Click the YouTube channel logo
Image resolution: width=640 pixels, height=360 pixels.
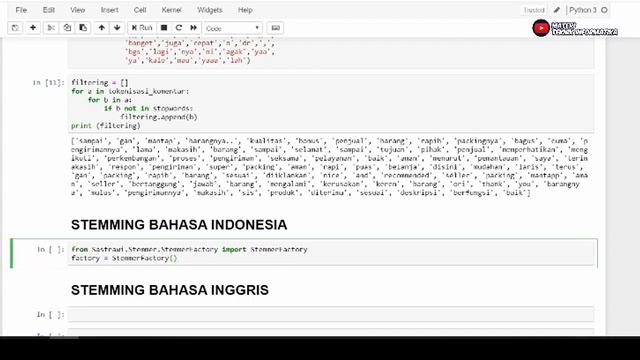[x=541, y=28]
